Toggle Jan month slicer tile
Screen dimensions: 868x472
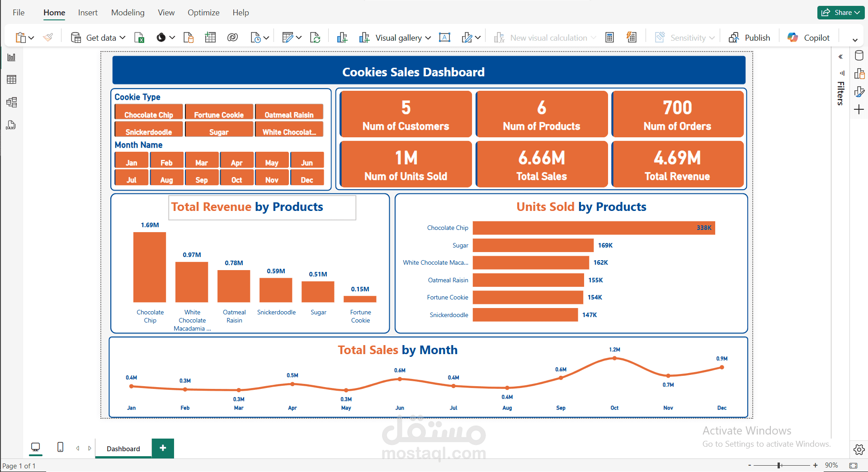[x=132, y=160]
